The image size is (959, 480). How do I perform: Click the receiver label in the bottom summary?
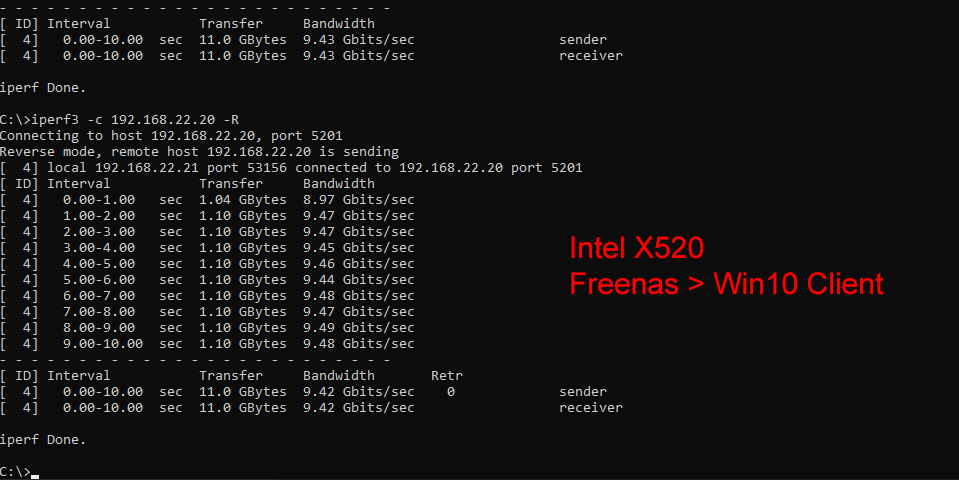[590, 408]
